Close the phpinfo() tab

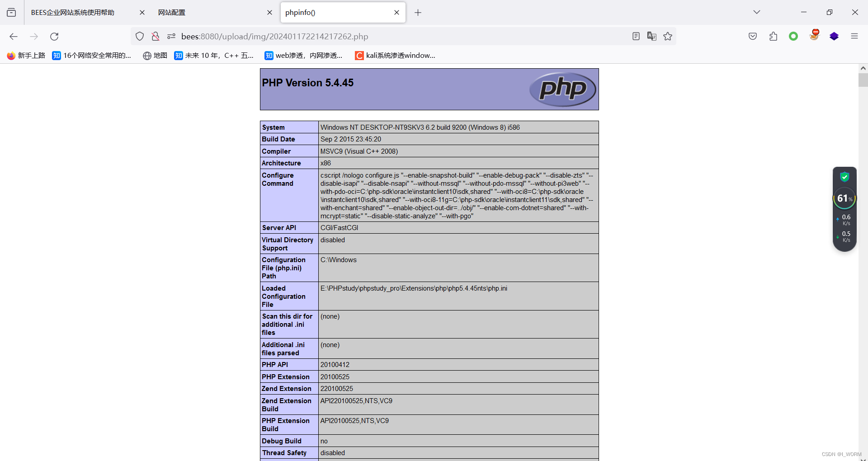click(396, 13)
